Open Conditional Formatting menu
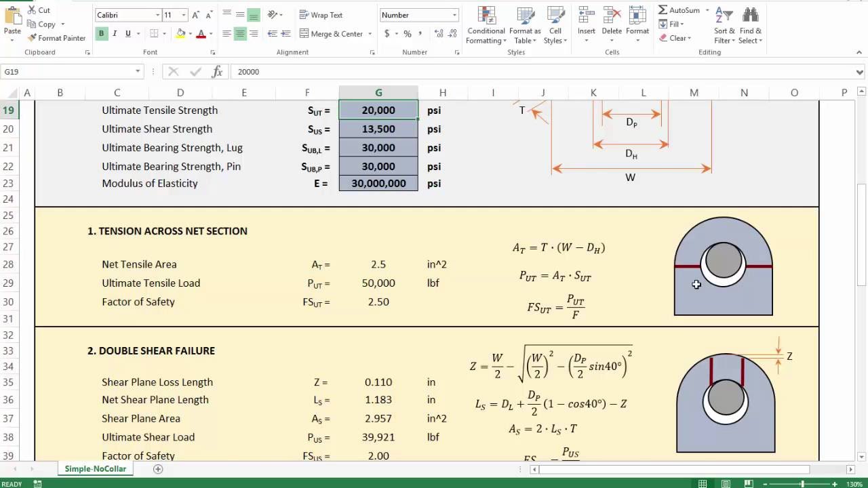 coord(486,26)
